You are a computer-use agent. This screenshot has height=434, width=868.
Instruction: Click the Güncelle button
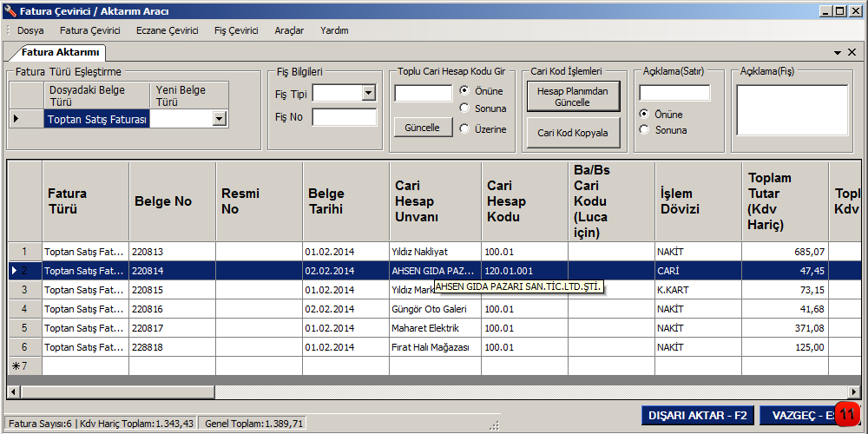pyautogui.click(x=423, y=128)
